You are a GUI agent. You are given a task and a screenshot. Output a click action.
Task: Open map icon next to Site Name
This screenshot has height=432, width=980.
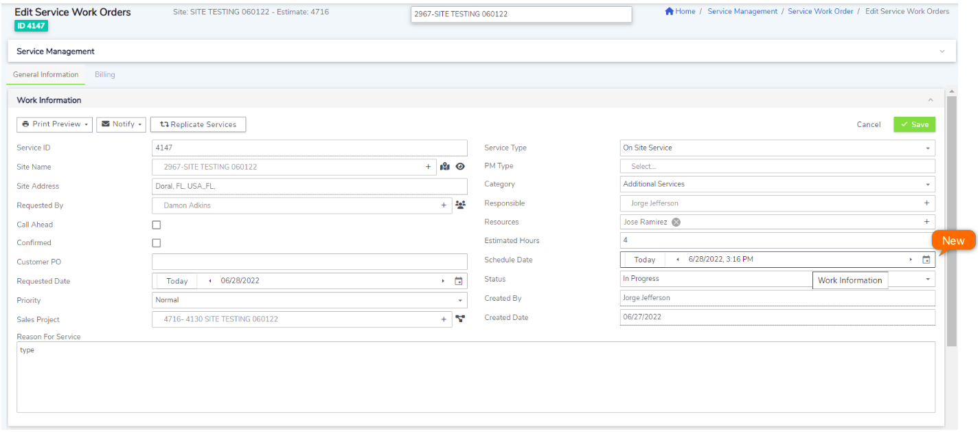(444, 166)
